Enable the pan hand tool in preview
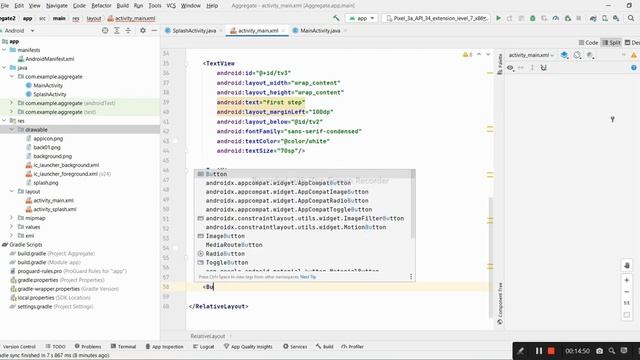 pos(627,265)
